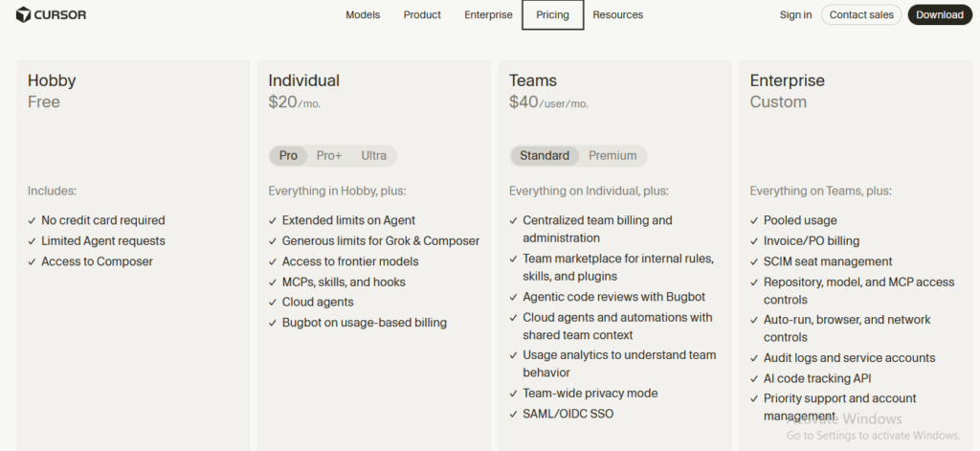Viewport: 980px width, 451px height.
Task: Click 'Usage analytics to understand team behavior'
Action: pyautogui.click(x=619, y=364)
